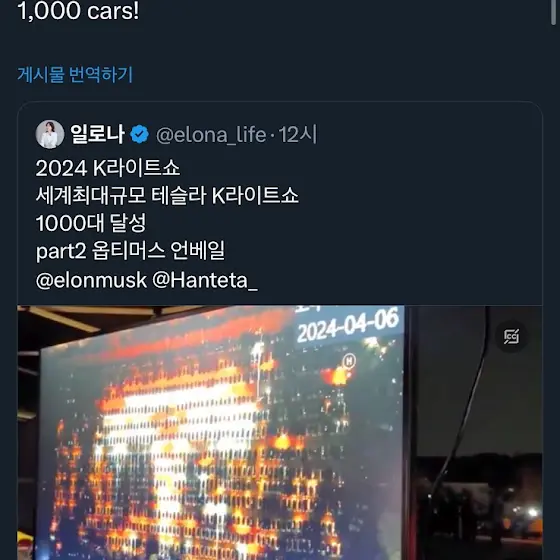Click the 게시물 번역하기 translate link
The width and height of the screenshot is (560, 560).
(75, 74)
